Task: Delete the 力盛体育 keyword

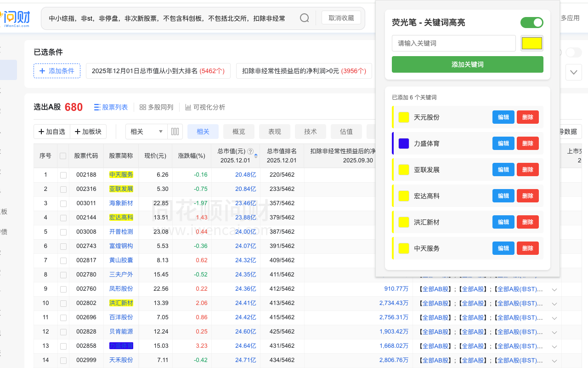Action: pyautogui.click(x=528, y=144)
